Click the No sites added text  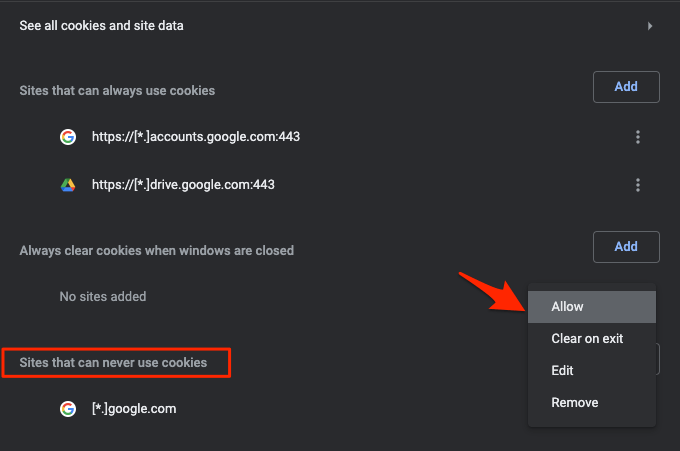(103, 297)
